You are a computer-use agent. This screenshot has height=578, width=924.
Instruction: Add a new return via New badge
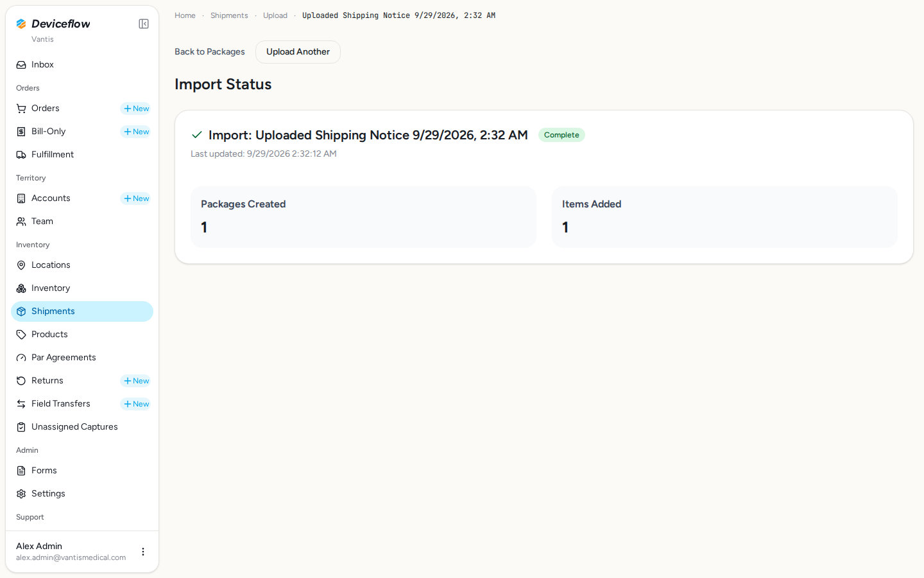coord(136,381)
